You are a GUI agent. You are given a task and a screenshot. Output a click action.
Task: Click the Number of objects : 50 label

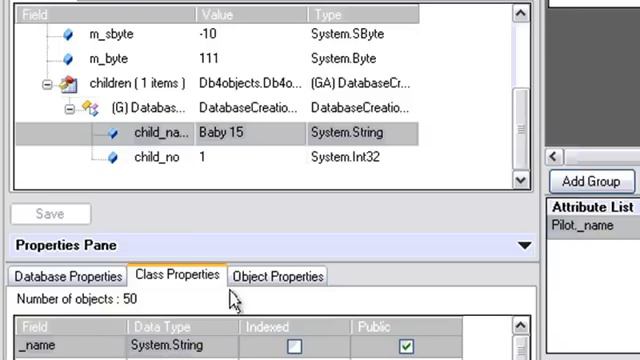(77, 299)
